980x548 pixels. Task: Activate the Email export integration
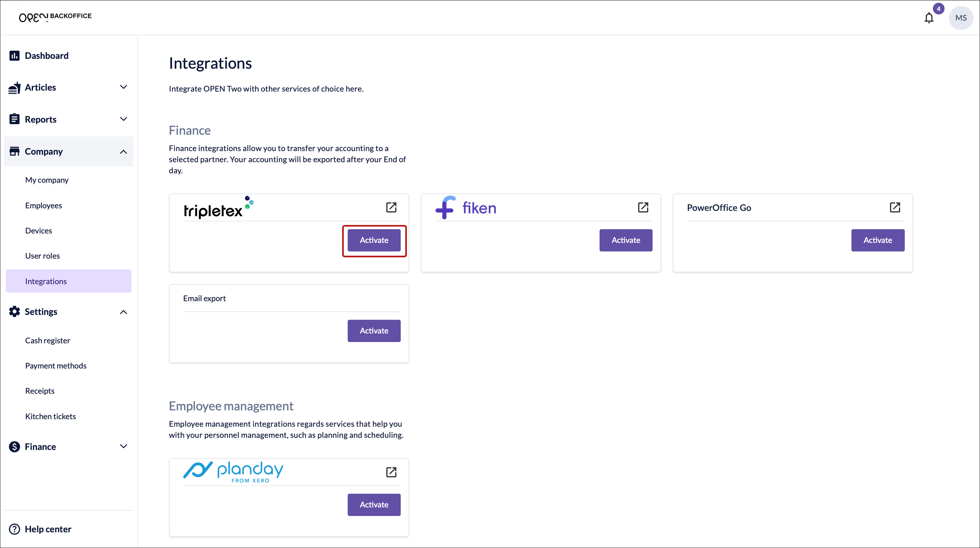point(374,331)
